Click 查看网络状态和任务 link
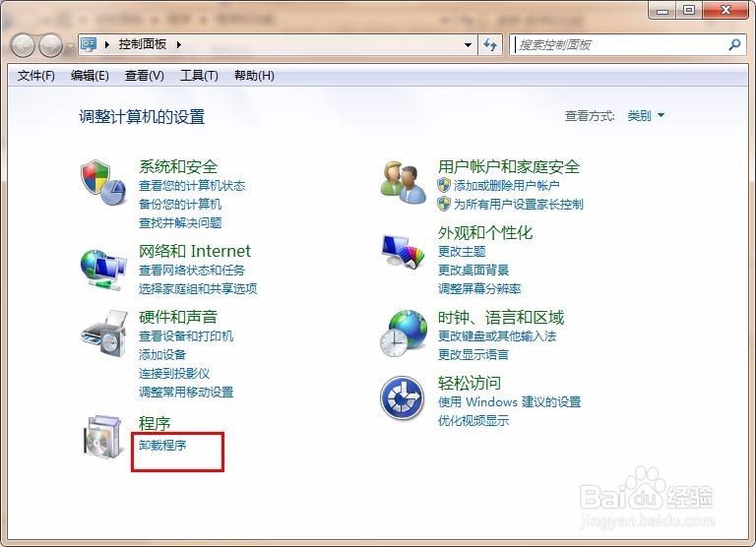Image resolution: width=756 pixels, height=547 pixels. 192,271
